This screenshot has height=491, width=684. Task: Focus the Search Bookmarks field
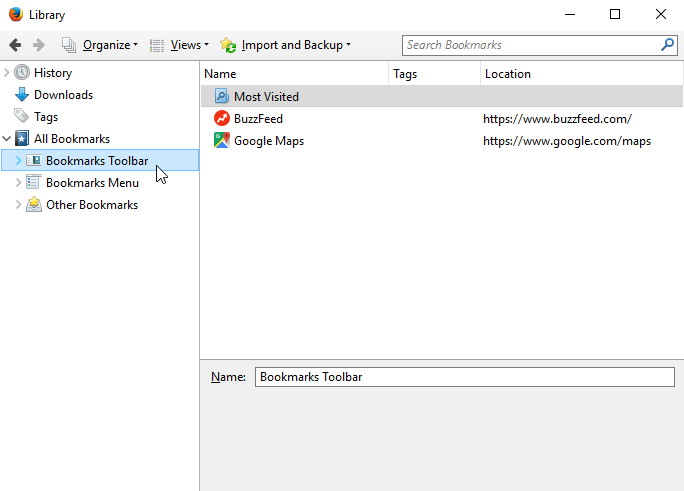[530, 45]
